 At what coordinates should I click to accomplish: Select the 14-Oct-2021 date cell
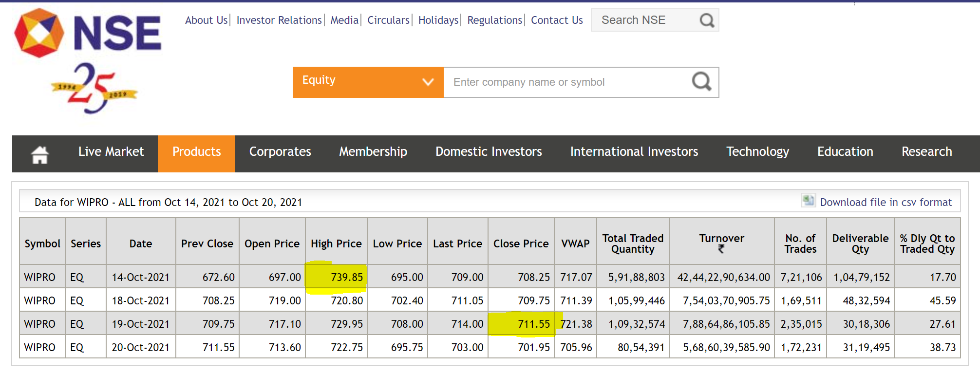tap(141, 277)
